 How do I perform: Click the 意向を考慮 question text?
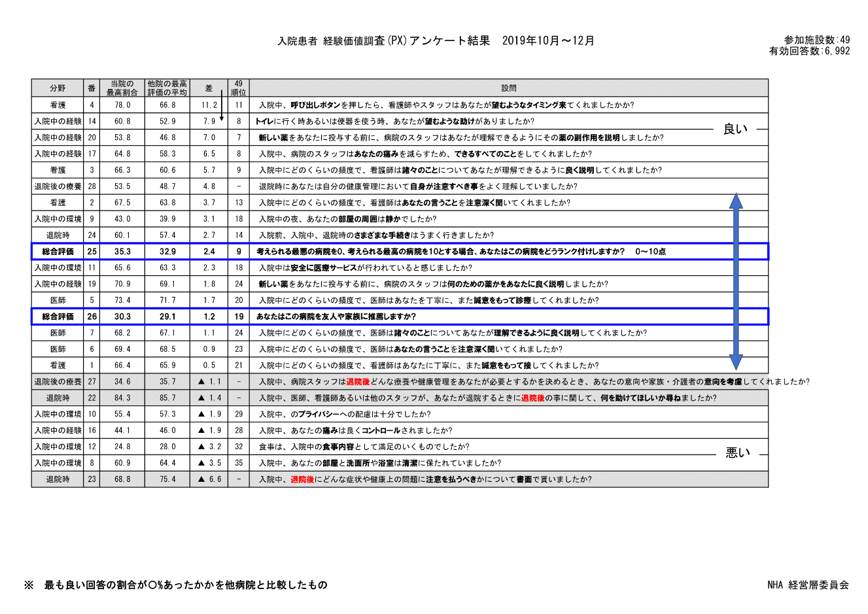(x=534, y=382)
